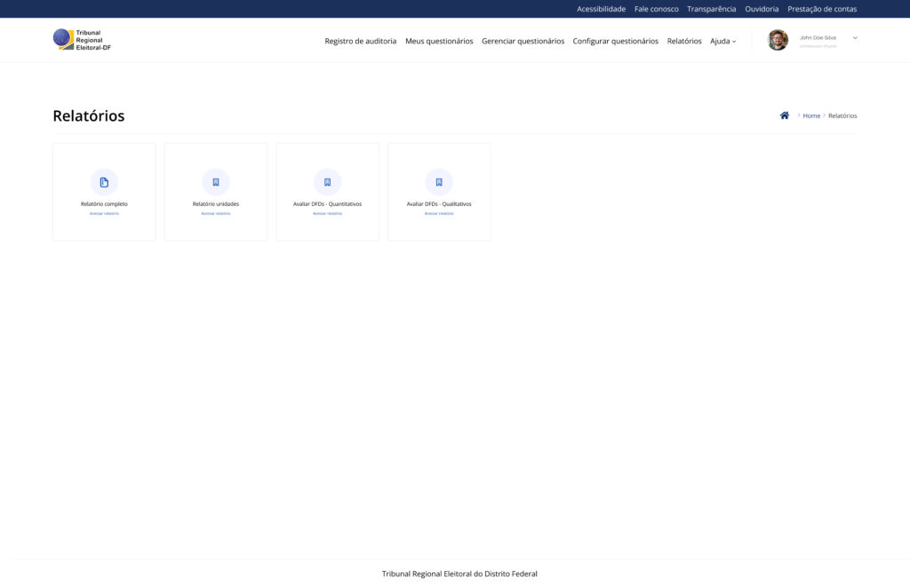Click the Relatório unidades card icon
910x588 pixels.
pos(216,182)
